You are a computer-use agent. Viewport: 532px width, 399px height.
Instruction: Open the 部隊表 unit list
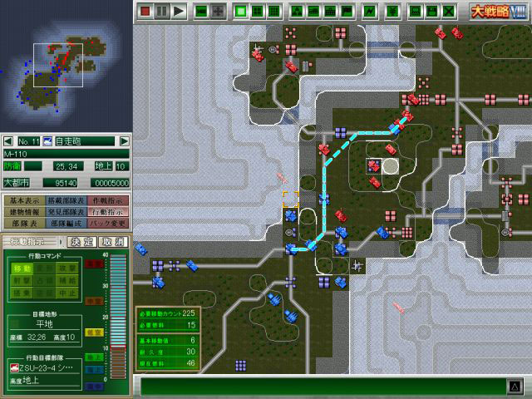coord(24,224)
